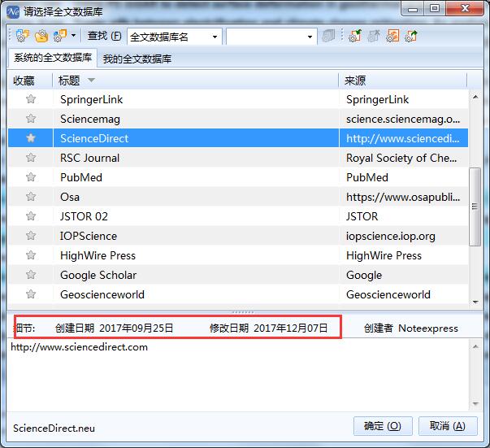490x448 pixels.
Task: Toggle favorite star for RSC Journal
Action: point(31,158)
